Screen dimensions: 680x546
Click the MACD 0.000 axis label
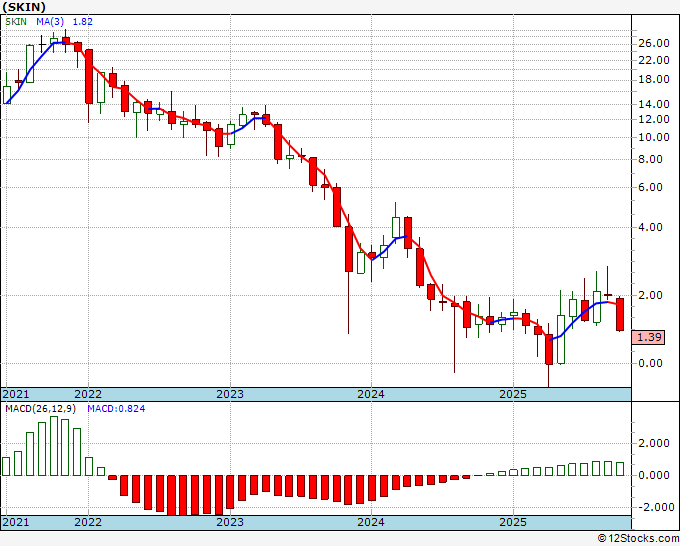pos(654,475)
